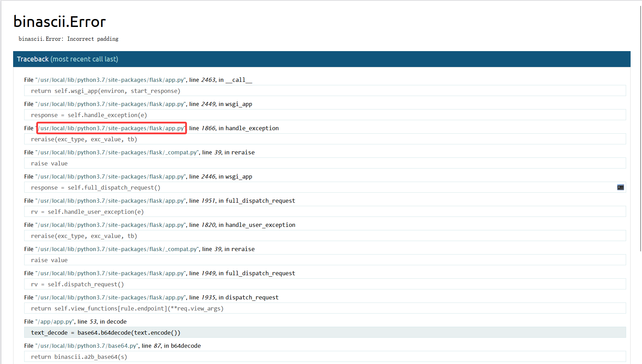Expand the 'response = self.handle_exception(e)' code line
The width and height of the screenshot is (642, 364).
click(89, 115)
